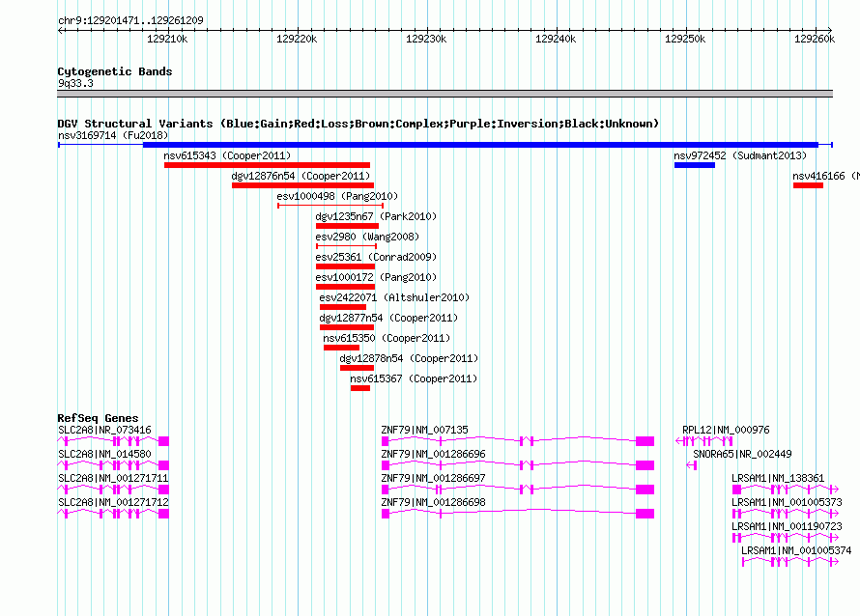Click the esv2980 (Wang2008) label

(x=367, y=237)
